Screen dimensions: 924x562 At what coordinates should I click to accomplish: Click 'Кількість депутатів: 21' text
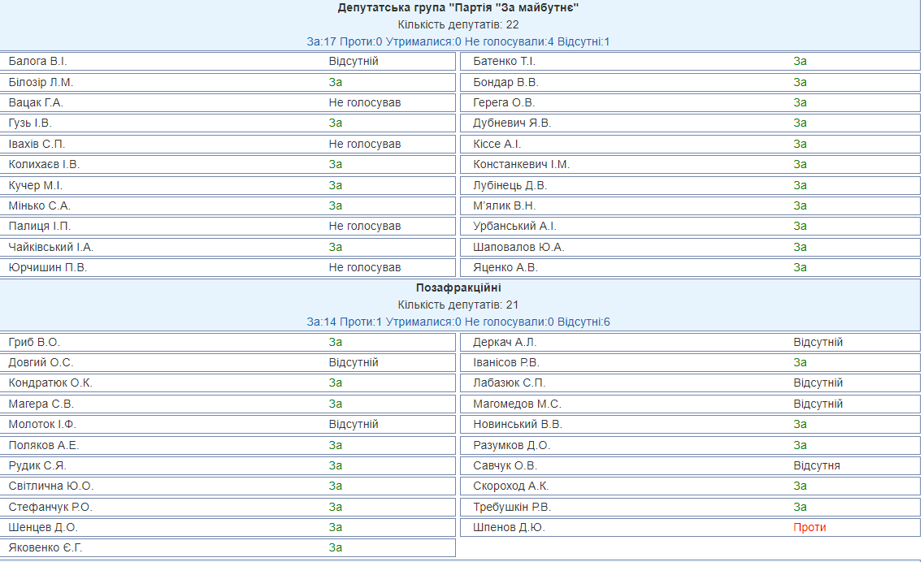click(458, 305)
